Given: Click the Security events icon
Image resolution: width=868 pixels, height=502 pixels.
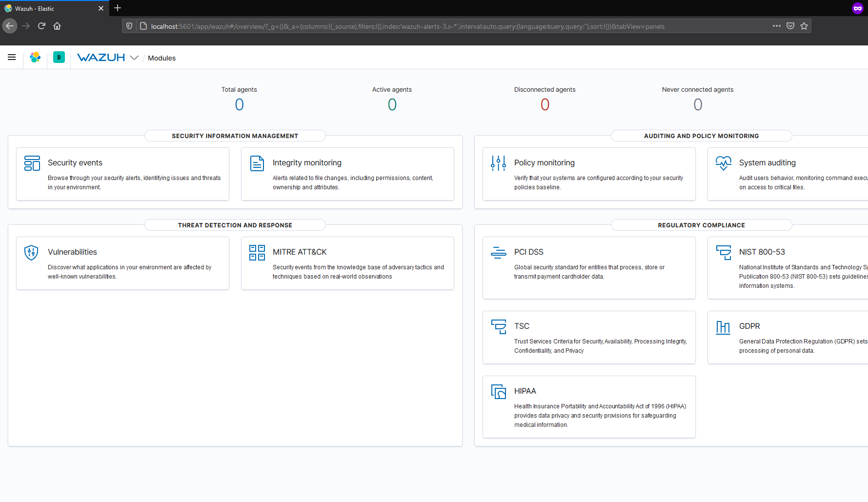Looking at the screenshot, I should pyautogui.click(x=32, y=163).
